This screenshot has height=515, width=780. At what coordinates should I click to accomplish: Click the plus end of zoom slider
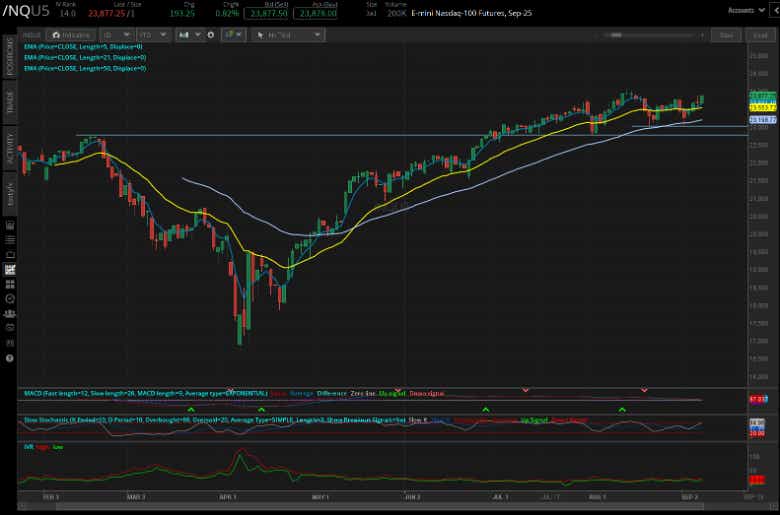coord(702,35)
